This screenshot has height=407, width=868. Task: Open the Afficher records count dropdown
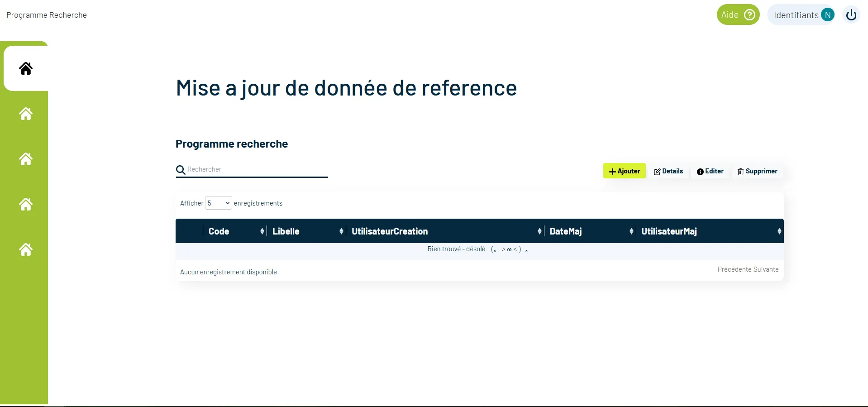click(219, 203)
